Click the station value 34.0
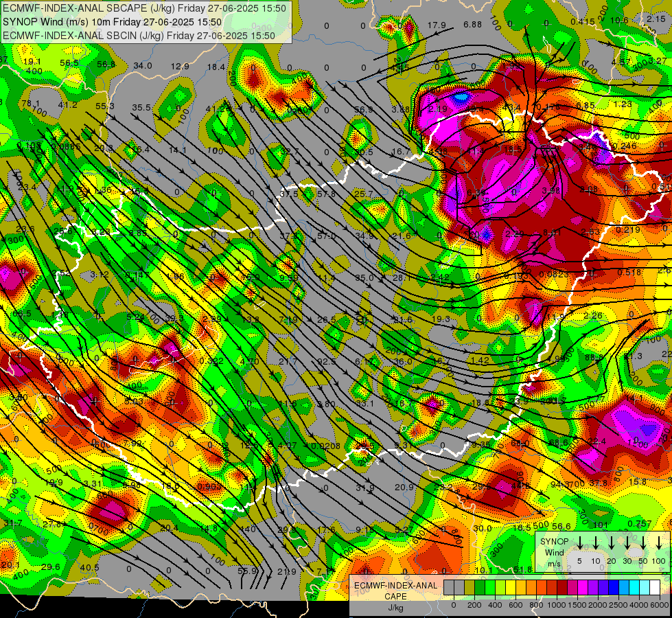The height and width of the screenshot is (618, 672). point(143,66)
